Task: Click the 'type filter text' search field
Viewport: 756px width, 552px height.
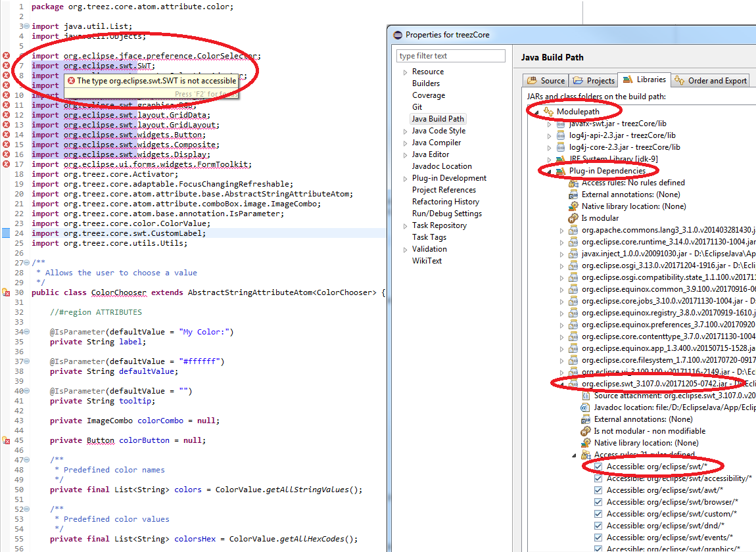Action: pyautogui.click(x=451, y=56)
